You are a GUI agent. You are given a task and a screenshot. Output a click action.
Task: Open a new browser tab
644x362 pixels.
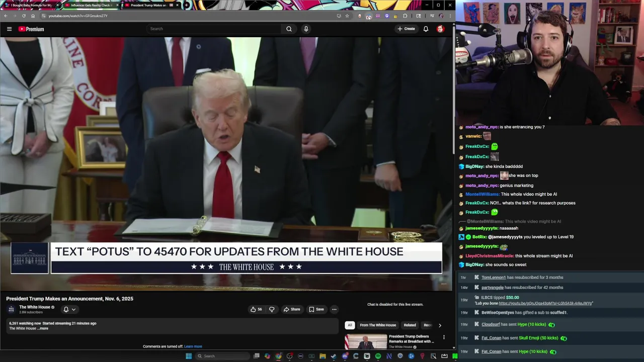tap(187, 5)
